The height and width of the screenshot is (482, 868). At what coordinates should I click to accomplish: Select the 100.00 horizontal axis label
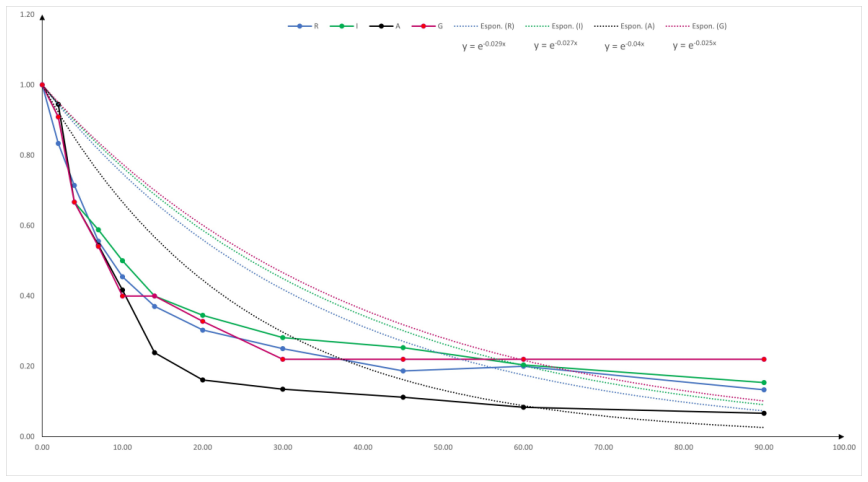(x=844, y=447)
